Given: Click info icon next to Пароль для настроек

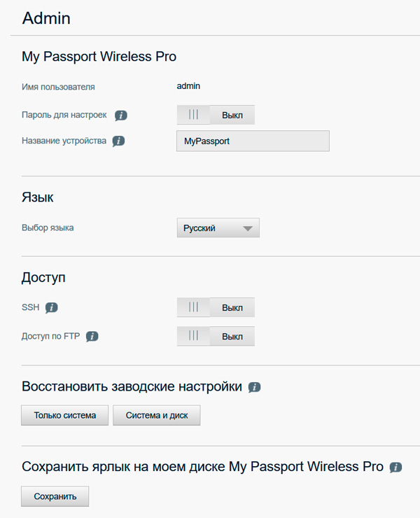Looking at the screenshot, I should (x=121, y=115).
